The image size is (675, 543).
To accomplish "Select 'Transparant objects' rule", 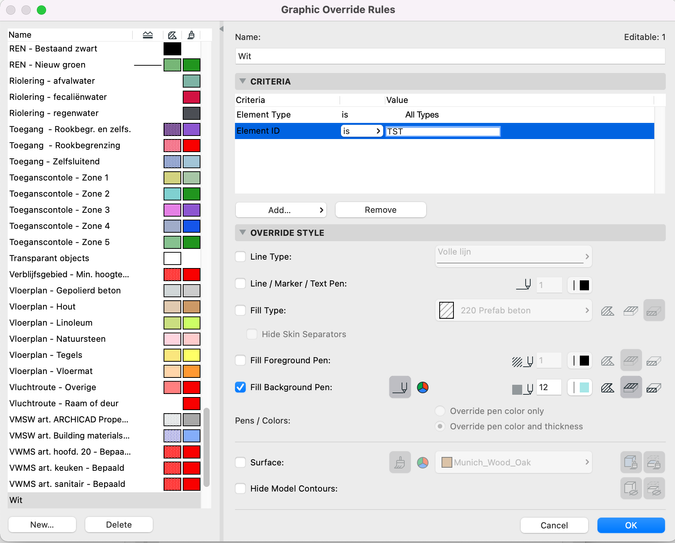I will 104,258.
